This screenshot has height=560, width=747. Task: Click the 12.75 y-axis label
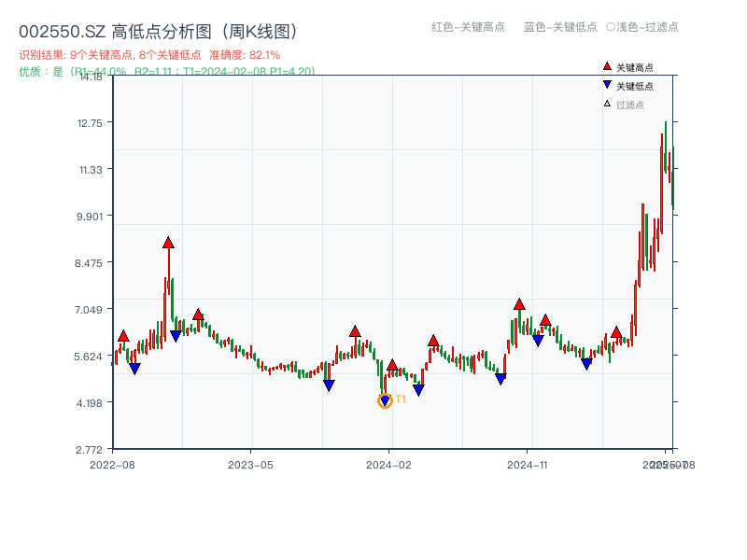tap(90, 123)
